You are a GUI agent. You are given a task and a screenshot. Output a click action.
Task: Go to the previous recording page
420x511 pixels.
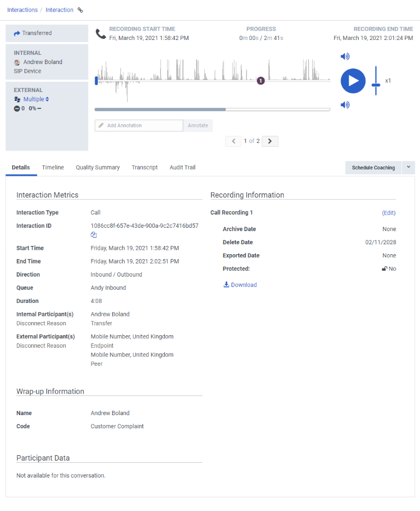pyautogui.click(x=233, y=141)
